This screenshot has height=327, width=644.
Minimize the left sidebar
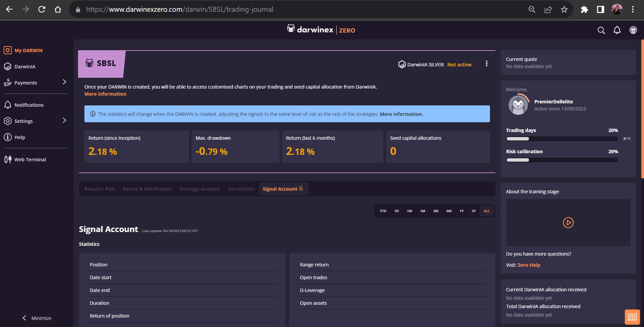[x=37, y=318]
